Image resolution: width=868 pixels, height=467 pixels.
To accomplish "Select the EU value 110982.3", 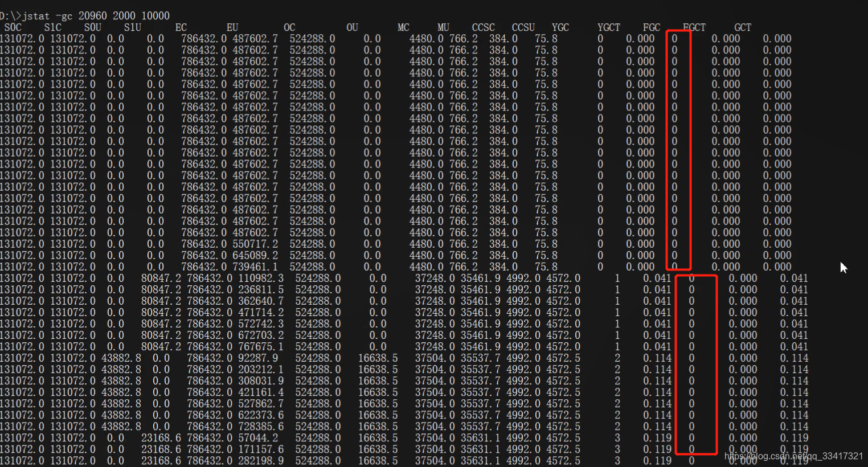I will pos(261,278).
